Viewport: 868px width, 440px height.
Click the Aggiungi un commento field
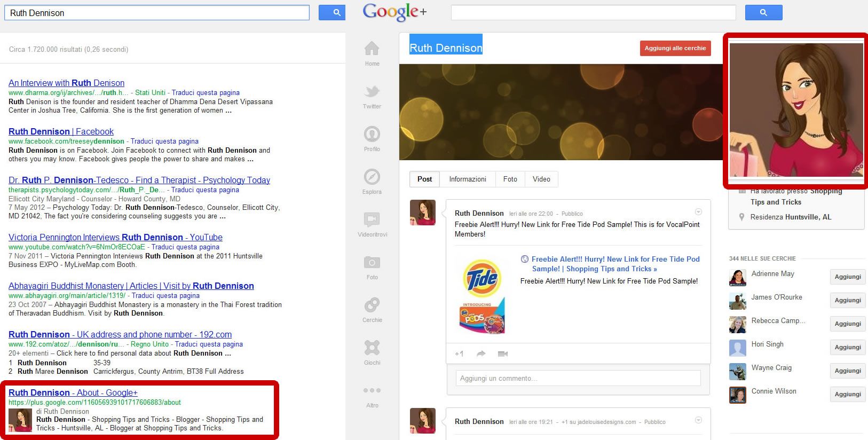pyautogui.click(x=578, y=379)
